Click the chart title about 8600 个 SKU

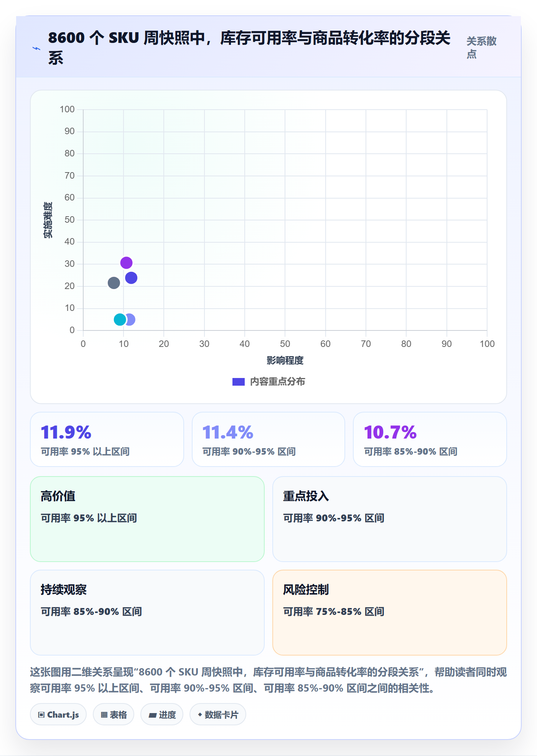coord(249,48)
